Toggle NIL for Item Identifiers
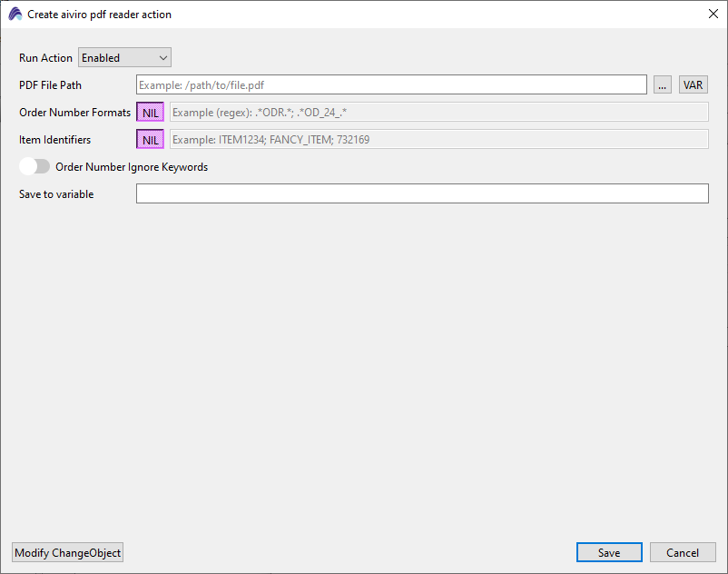Image resolution: width=728 pixels, height=574 pixels. pyautogui.click(x=150, y=140)
